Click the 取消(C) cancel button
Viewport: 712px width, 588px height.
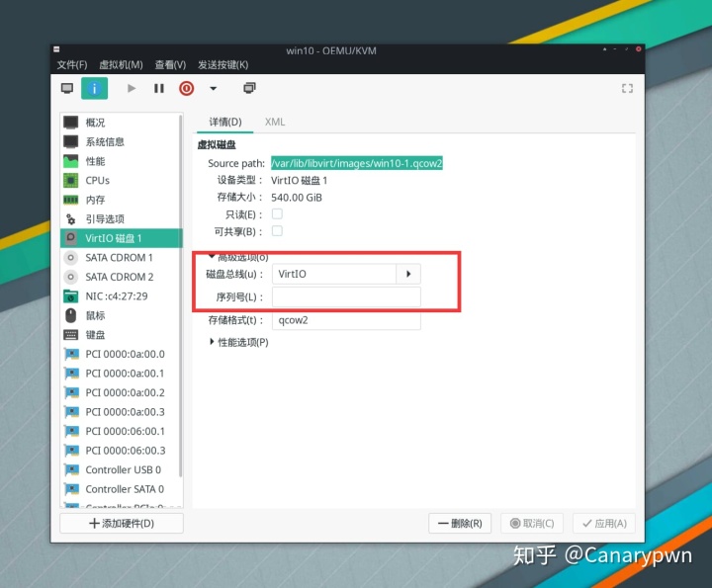[x=532, y=523]
